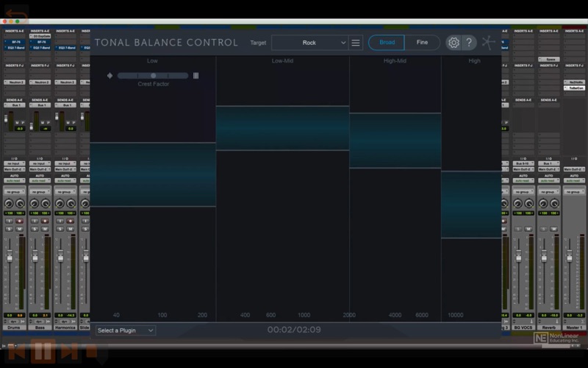Screen dimensions: 588x368
Task: Click Harmonica right pan knob
Action: click(71, 204)
